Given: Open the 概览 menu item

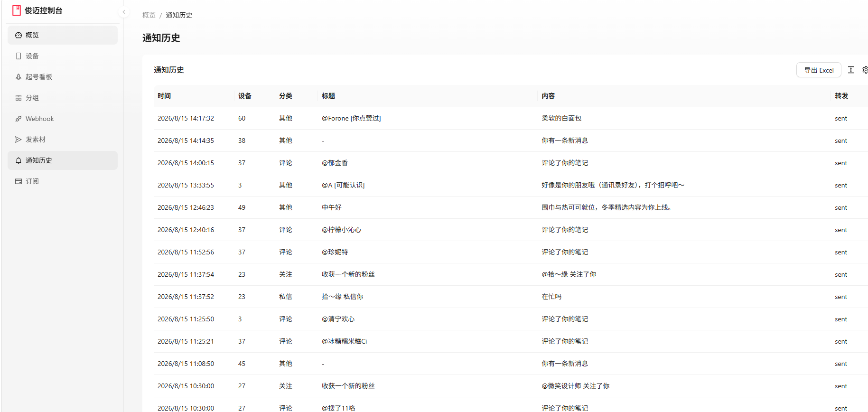Looking at the screenshot, I should click(x=63, y=35).
